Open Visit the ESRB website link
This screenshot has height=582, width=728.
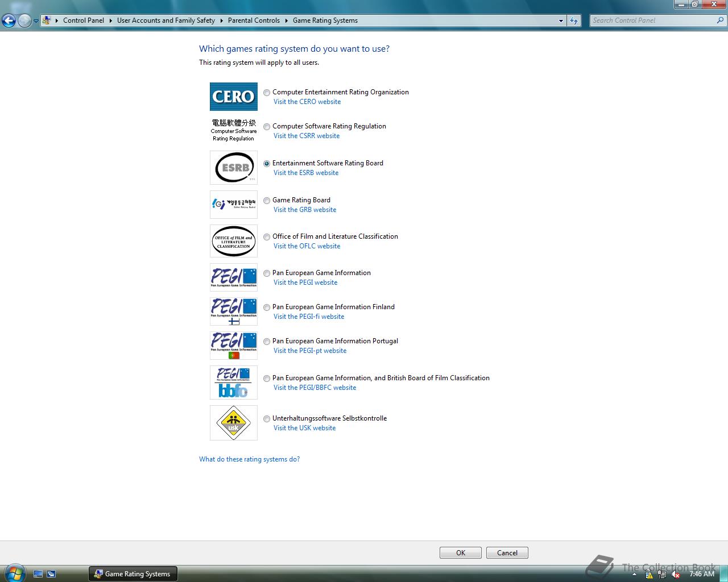(306, 173)
